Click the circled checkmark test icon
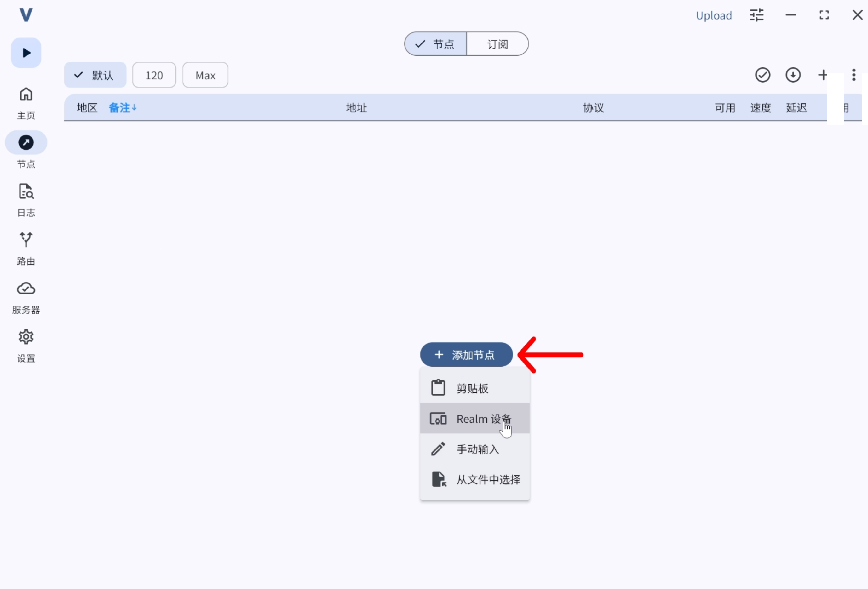This screenshot has width=868, height=589. [763, 75]
